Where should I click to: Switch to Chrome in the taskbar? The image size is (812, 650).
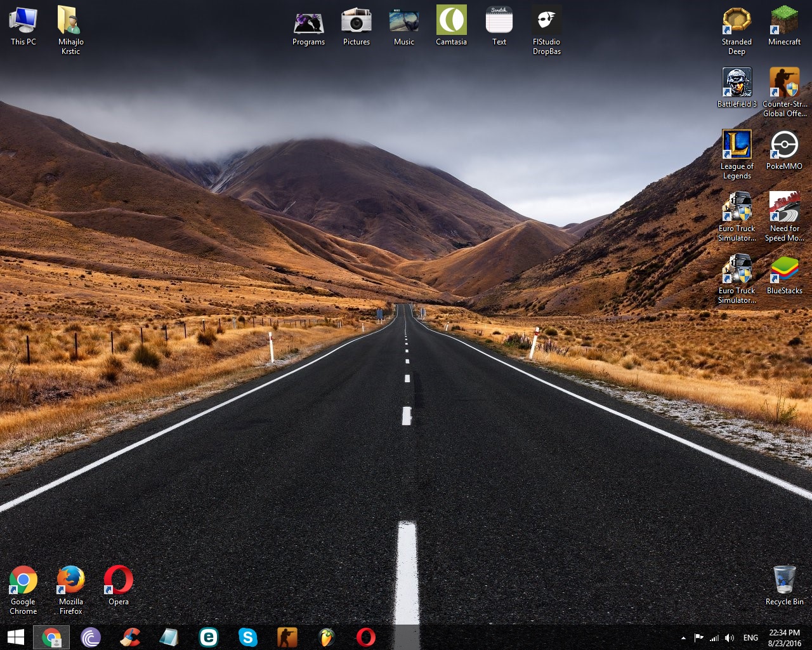click(x=51, y=637)
